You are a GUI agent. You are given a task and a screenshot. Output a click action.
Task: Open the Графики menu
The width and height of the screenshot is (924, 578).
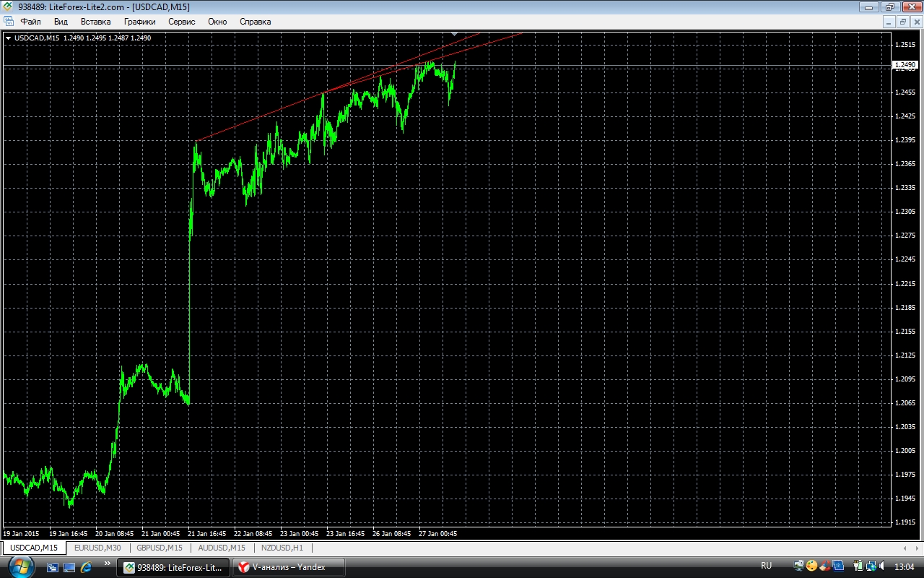tap(139, 22)
